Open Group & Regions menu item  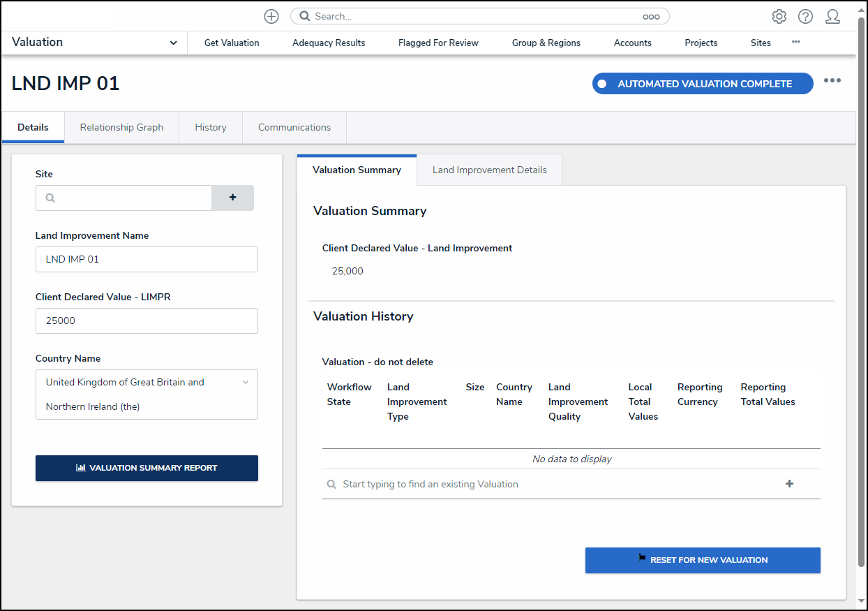click(x=546, y=43)
